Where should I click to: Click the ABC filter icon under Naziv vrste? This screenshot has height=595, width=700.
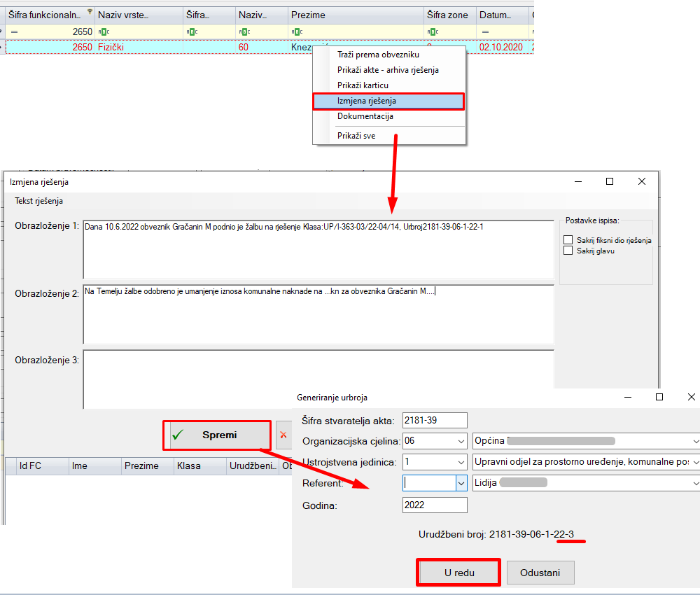tap(104, 31)
